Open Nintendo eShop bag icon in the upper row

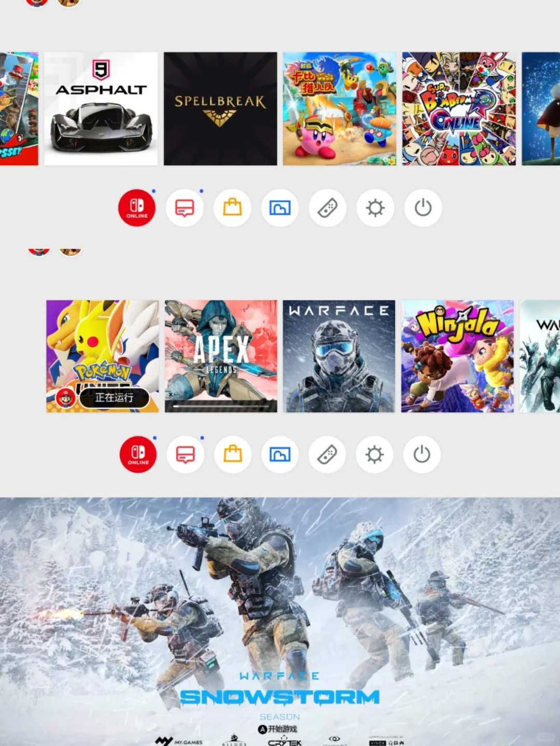[232, 208]
